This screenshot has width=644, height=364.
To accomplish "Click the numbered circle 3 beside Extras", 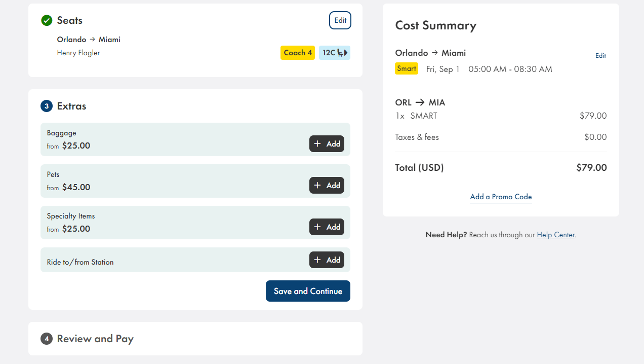I will coord(46,106).
